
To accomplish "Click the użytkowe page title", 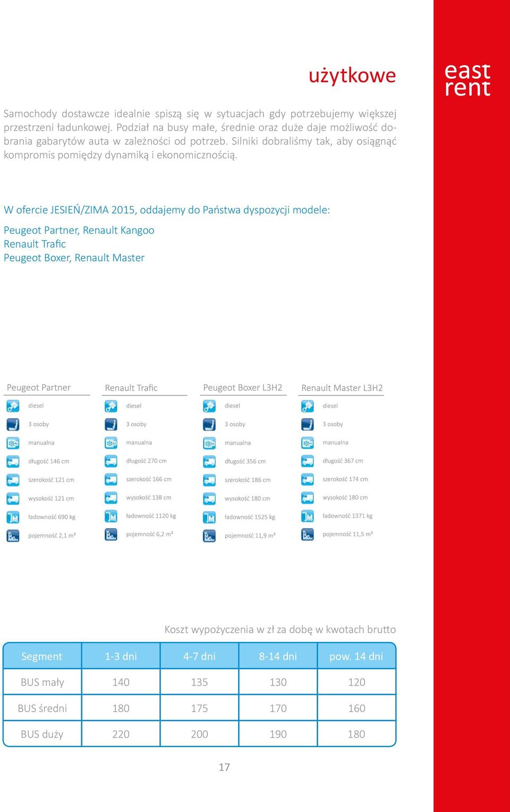I will (352, 75).
